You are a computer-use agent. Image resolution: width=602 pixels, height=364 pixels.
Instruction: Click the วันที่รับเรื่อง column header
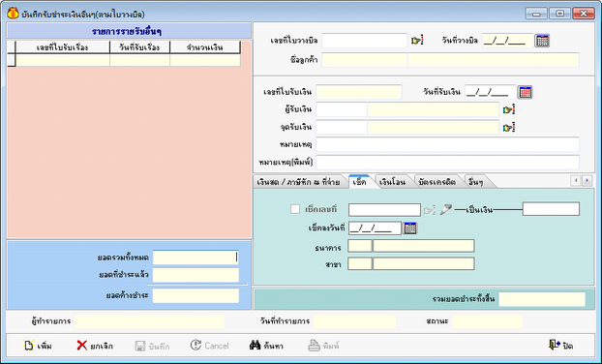[139, 47]
